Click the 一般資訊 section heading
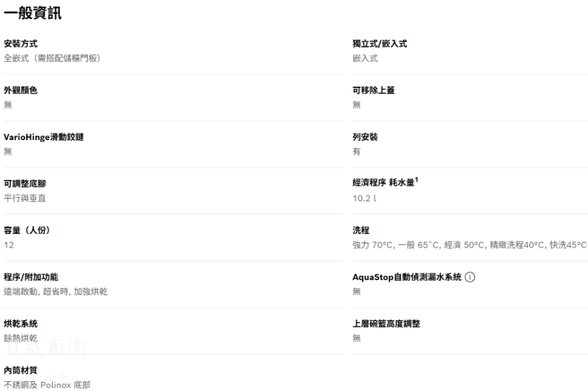This screenshot has height=391, width=588. (x=33, y=13)
